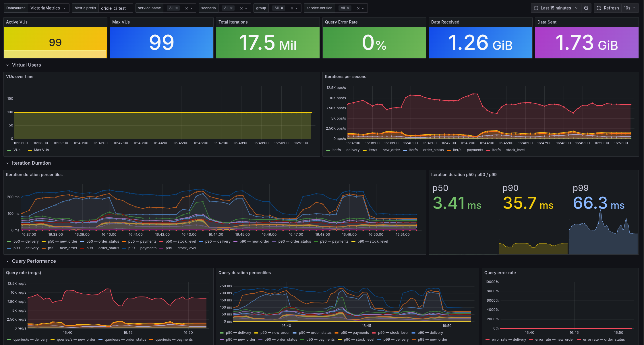This screenshot has width=644, height=345.
Task: Hide the Max VUs series in the legend
Action: (41, 150)
